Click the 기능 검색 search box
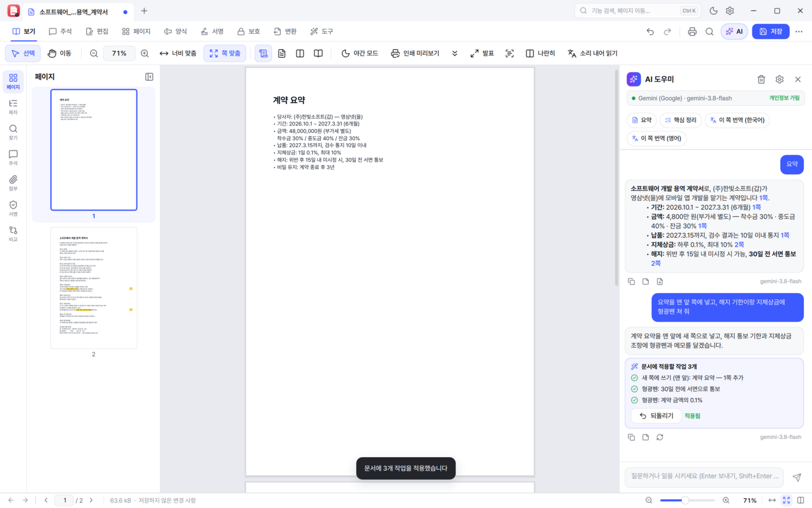The height and width of the screenshot is (508, 812). 638,11
